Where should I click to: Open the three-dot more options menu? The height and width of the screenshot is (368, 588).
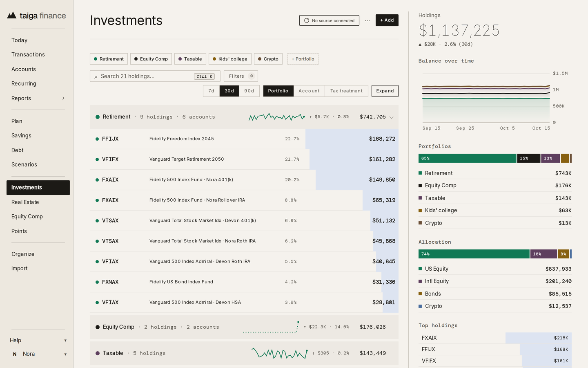tap(367, 20)
